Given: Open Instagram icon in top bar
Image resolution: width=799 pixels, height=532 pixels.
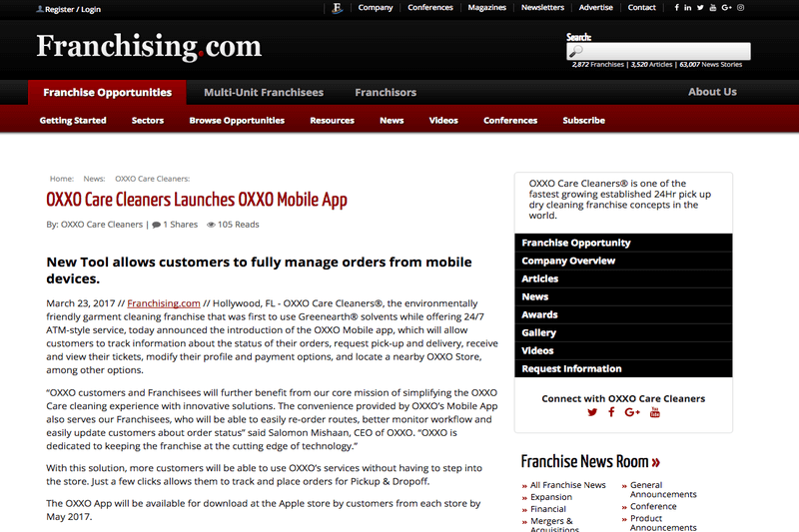Looking at the screenshot, I should 741,8.
